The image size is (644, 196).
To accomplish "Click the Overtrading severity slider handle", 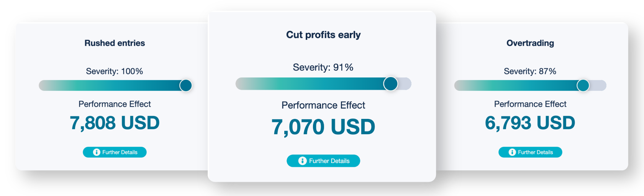I will click(583, 85).
